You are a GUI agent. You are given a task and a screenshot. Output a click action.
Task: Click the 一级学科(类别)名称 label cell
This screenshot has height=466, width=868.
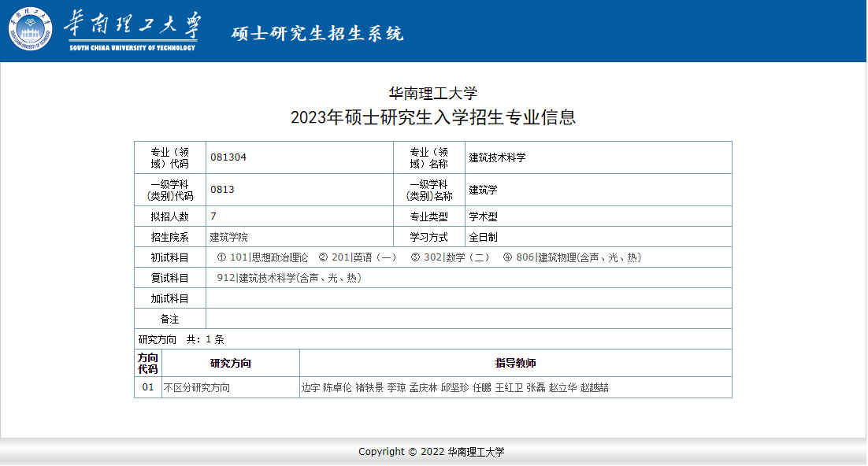(x=429, y=190)
